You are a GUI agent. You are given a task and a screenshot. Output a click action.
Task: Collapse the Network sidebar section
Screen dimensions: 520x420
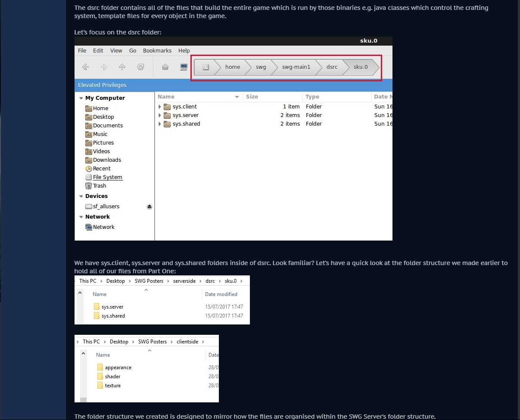pos(81,217)
